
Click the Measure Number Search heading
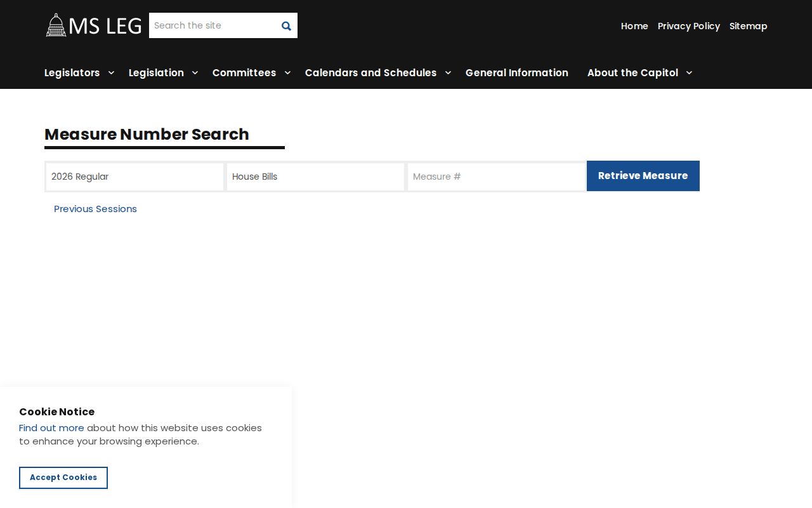point(147,134)
